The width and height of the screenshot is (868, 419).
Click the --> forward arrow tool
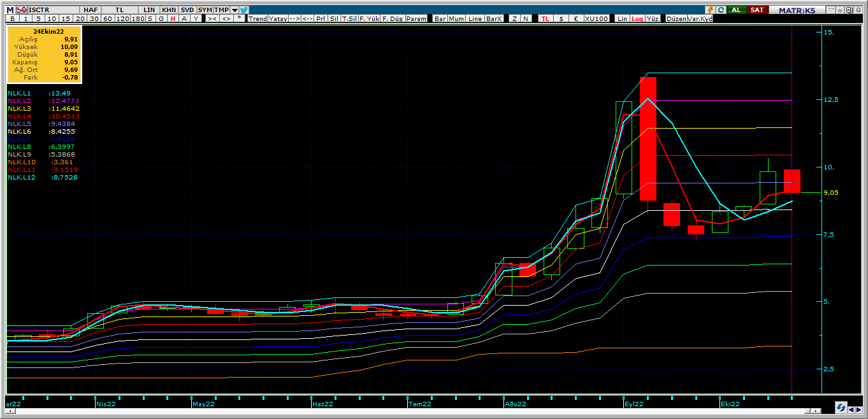294,18
